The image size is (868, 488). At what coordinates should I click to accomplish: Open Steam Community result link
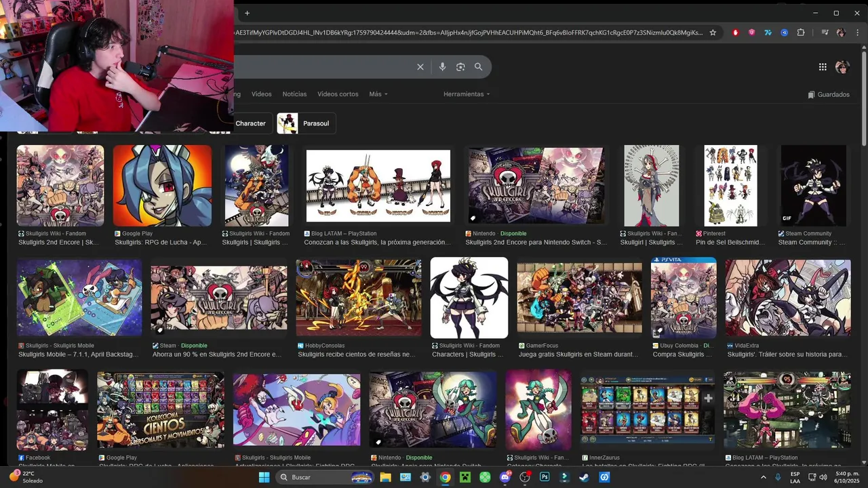[812, 242]
